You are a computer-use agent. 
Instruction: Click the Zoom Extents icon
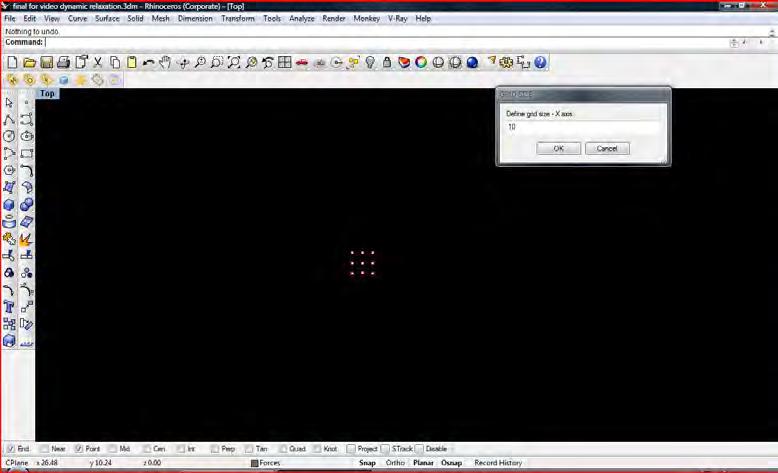234,63
